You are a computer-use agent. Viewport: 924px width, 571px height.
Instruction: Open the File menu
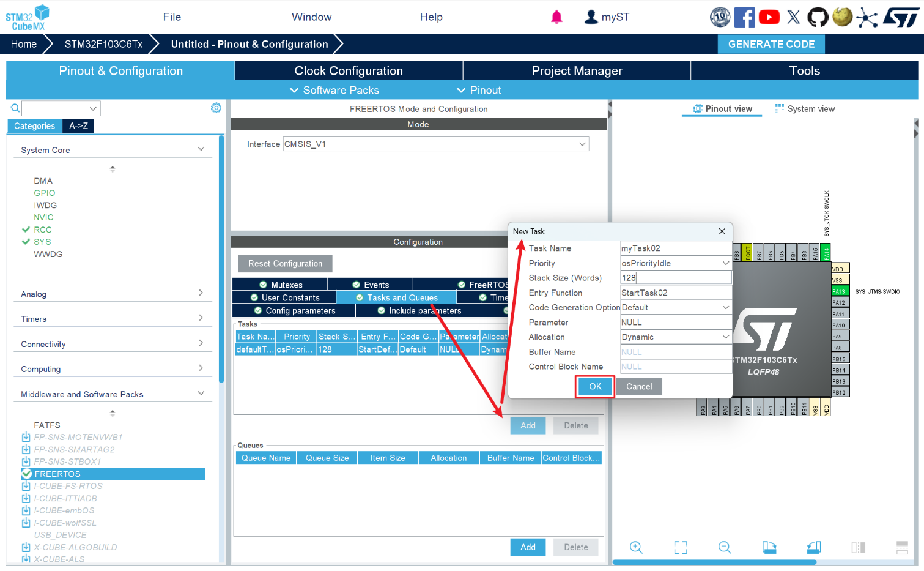point(172,17)
